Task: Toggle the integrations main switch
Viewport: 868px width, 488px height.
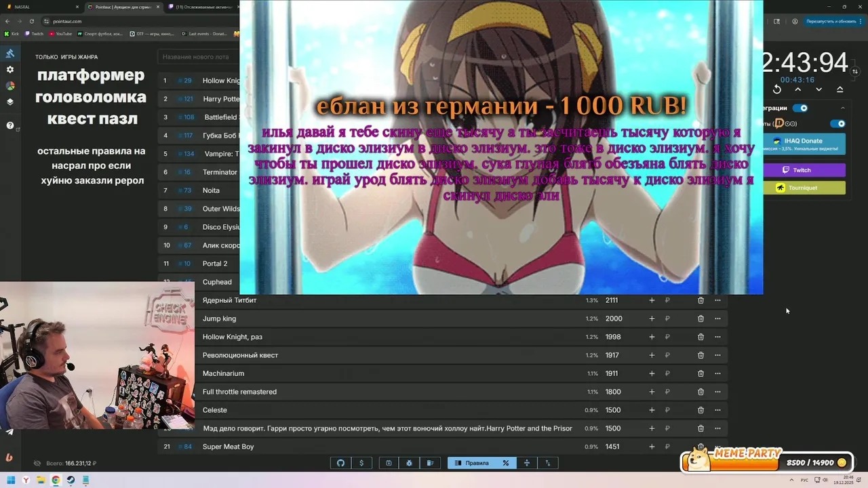Action: (800, 108)
